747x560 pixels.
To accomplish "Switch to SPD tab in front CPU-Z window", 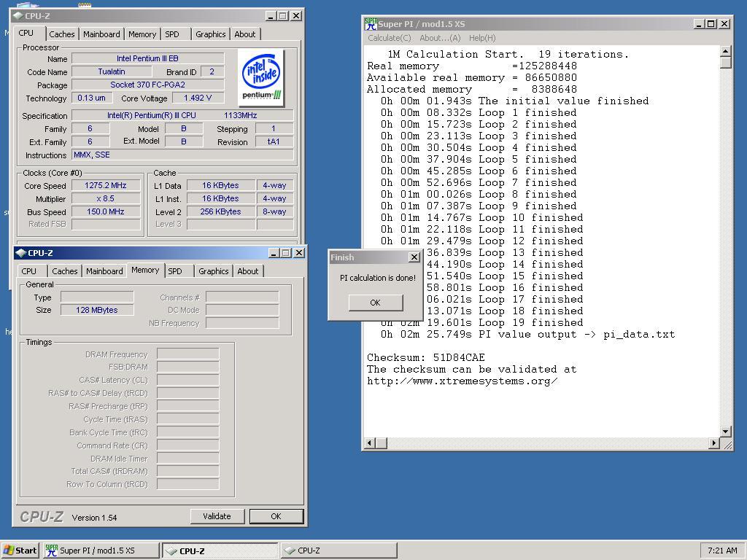I will coord(175,271).
